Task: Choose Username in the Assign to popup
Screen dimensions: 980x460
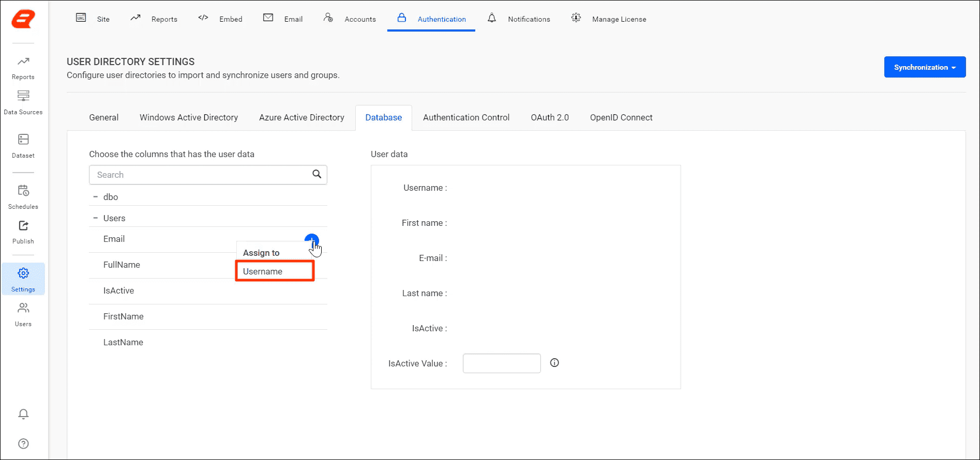Action: tap(275, 271)
